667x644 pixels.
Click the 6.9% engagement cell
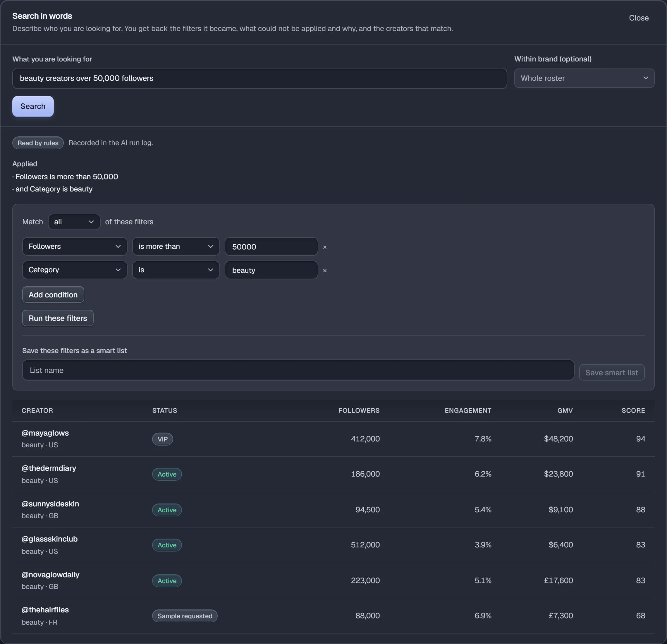(x=483, y=615)
